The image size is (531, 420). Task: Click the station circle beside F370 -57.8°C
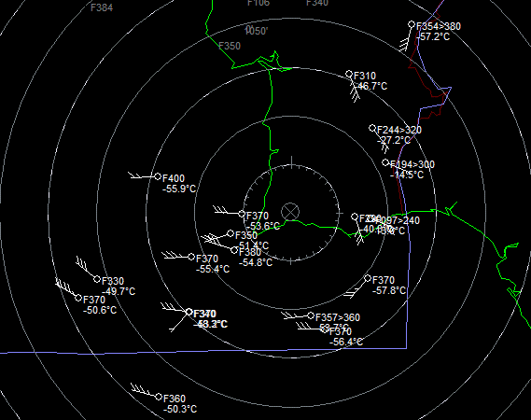(x=368, y=278)
